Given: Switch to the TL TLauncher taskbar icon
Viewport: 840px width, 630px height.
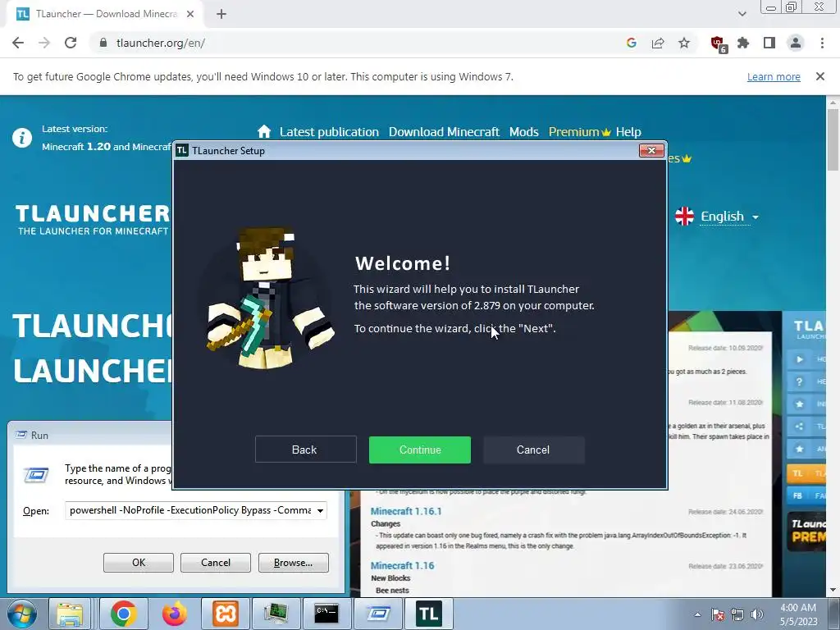Looking at the screenshot, I should tap(428, 614).
